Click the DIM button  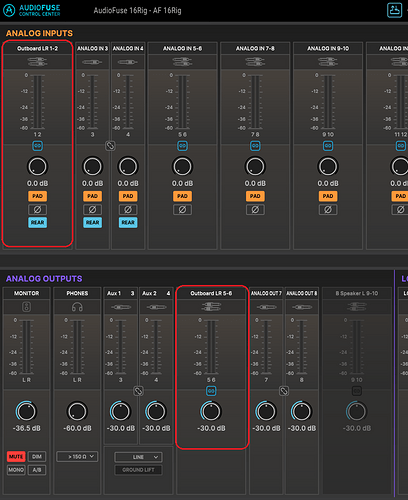(37, 456)
